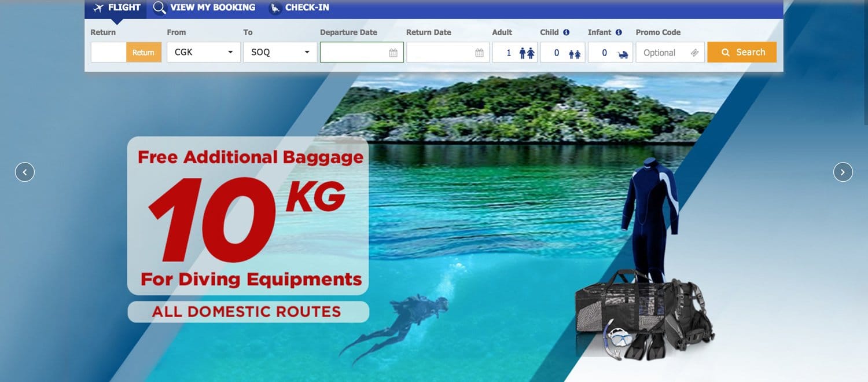Show the previous banner slide
This screenshot has height=382, width=868.
(x=25, y=172)
